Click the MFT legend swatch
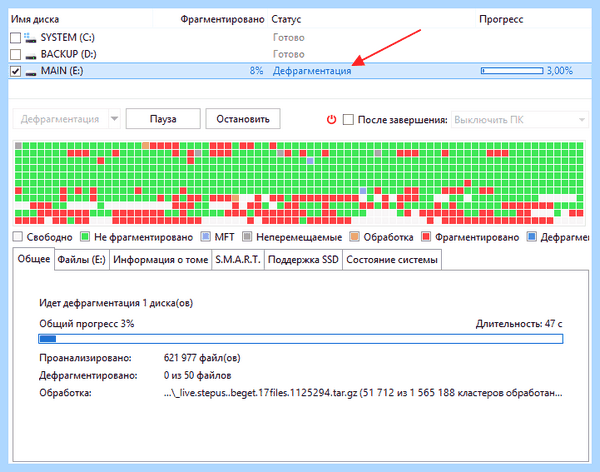Screen dimensions: 600x472 point(205,237)
